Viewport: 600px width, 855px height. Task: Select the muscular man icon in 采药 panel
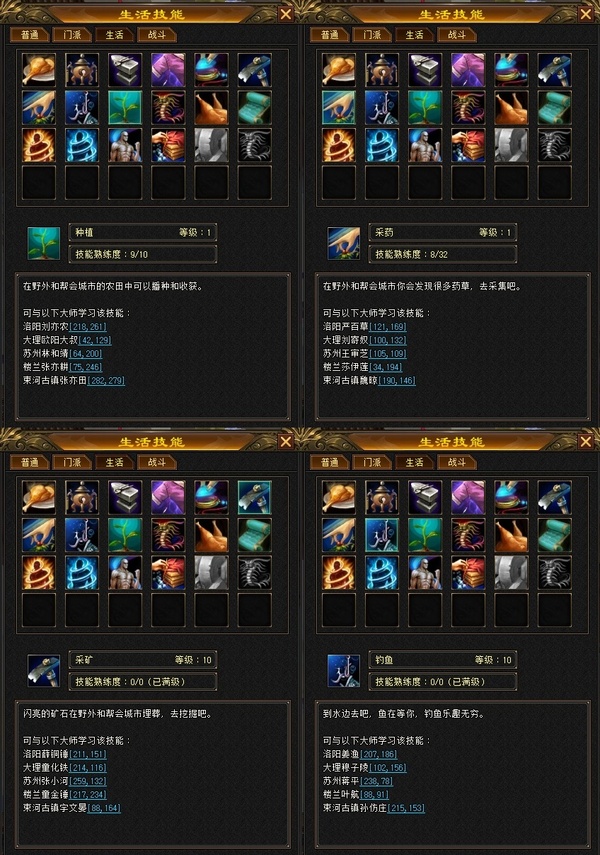pos(425,145)
